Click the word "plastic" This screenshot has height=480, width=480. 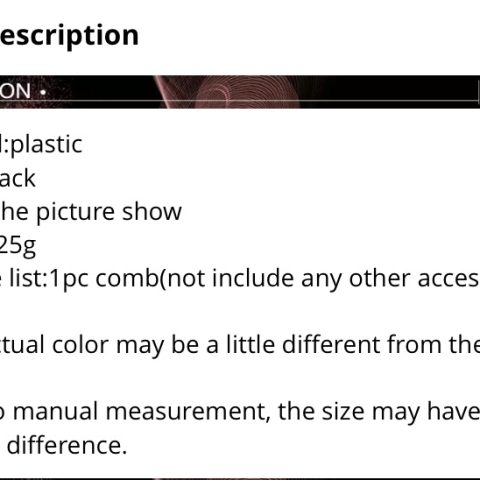click(x=47, y=145)
